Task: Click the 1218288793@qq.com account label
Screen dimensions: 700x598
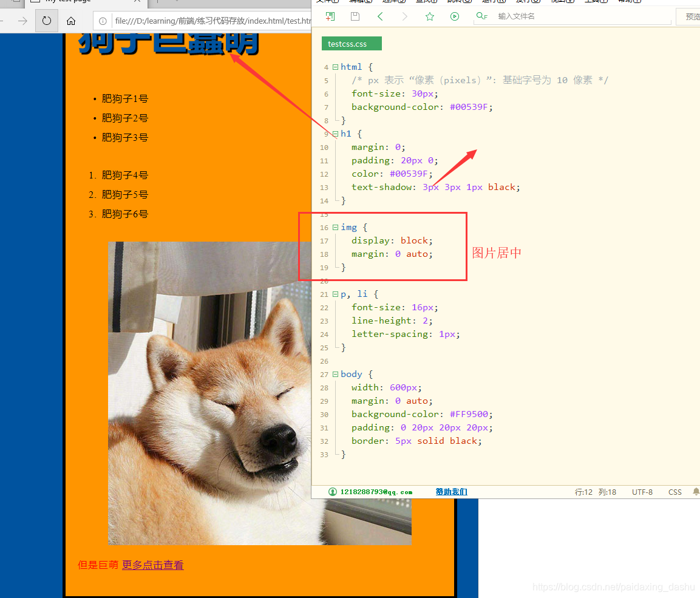Action: tap(376, 492)
